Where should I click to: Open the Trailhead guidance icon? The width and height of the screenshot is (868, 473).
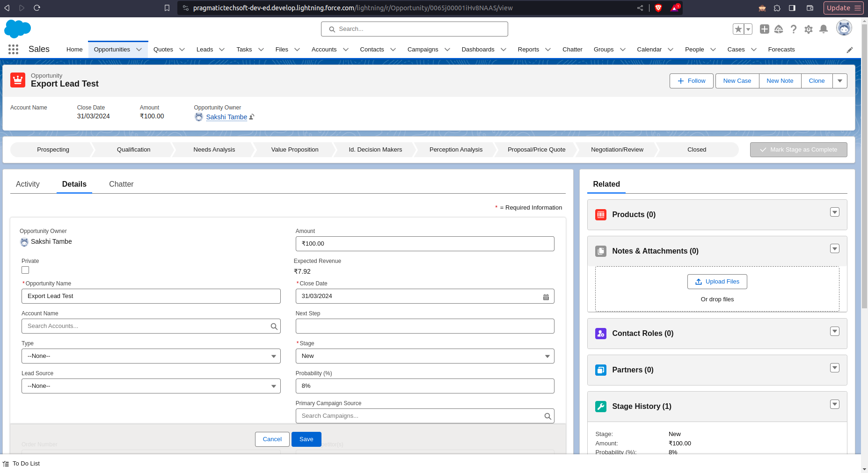(x=779, y=29)
